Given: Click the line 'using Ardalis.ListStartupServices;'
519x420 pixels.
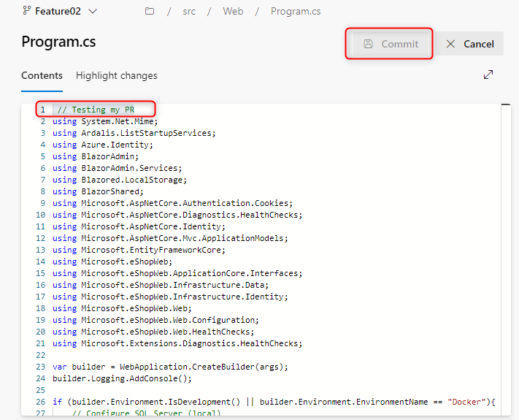Looking at the screenshot, I should [134, 133].
